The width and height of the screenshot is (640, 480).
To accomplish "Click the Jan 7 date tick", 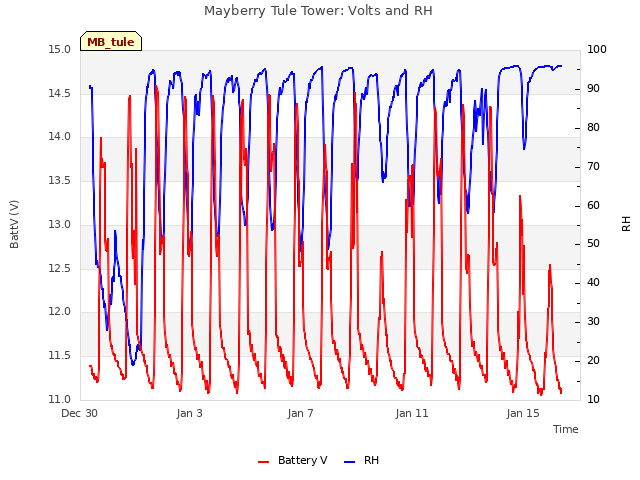I will pyautogui.click(x=300, y=413).
